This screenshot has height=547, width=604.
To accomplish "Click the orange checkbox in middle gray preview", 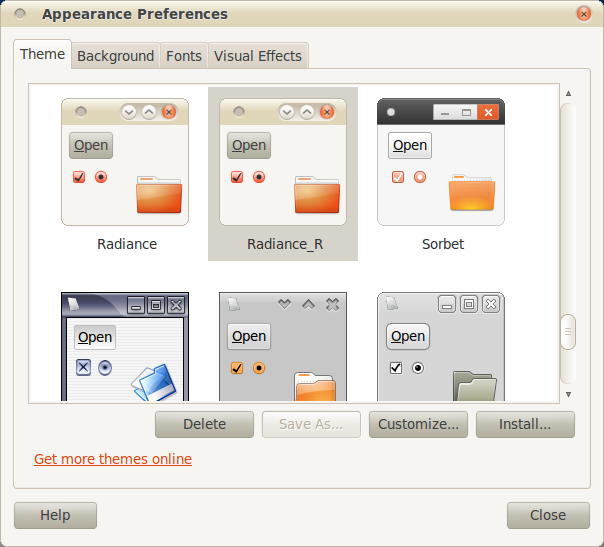I will [x=237, y=368].
